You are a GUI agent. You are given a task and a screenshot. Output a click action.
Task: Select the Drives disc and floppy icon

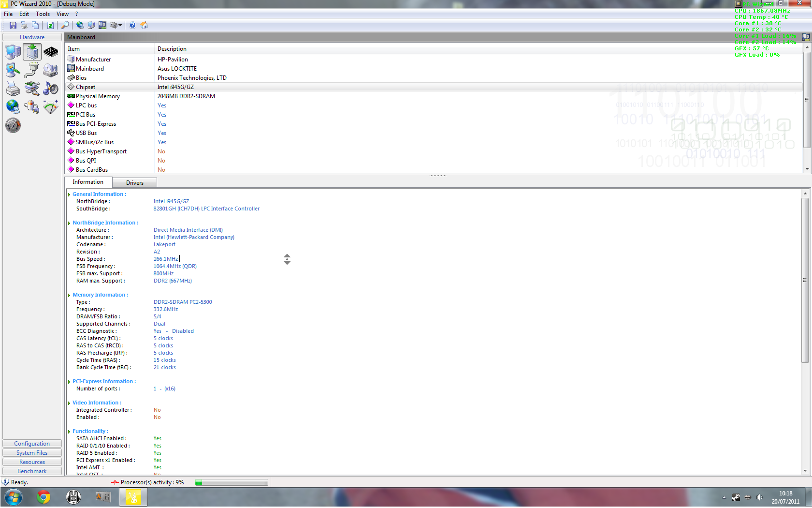51,70
